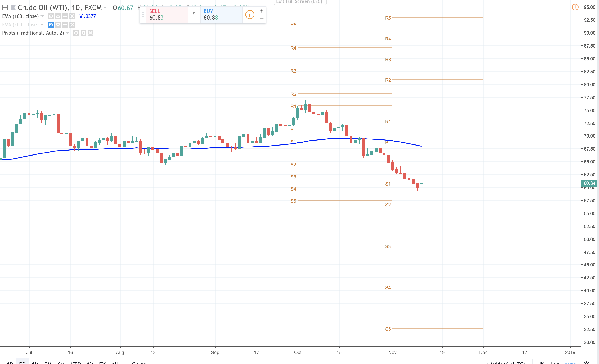The height and width of the screenshot is (364, 599).
Task: Click the plus icon for EMA (200, close)
Action: pos(65,25)
